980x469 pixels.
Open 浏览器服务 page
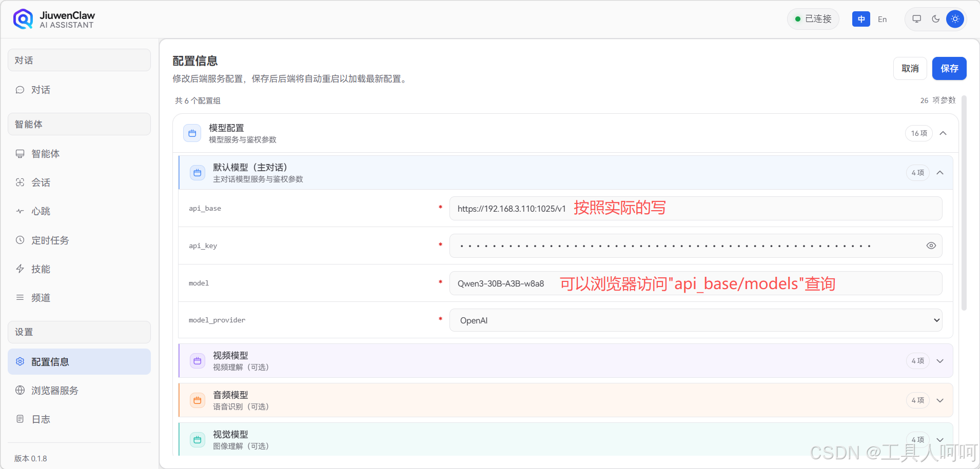[x=79, y=390]
